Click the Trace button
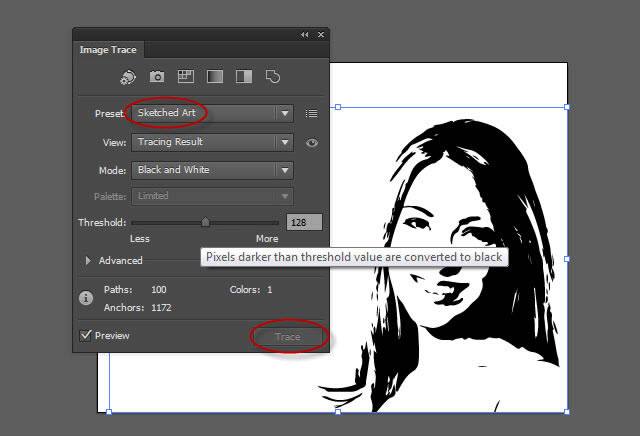640x436 pixels. coord(288,337)
